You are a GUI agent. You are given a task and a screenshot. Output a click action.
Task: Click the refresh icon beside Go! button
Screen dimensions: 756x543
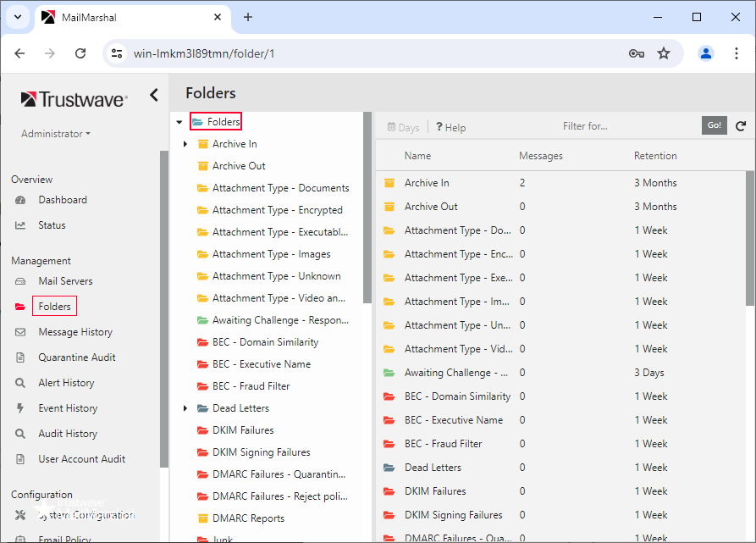coord(741,126)
